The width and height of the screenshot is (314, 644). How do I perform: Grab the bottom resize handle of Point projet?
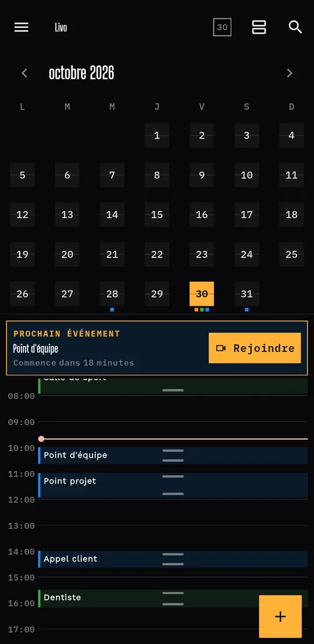[173, 494]
